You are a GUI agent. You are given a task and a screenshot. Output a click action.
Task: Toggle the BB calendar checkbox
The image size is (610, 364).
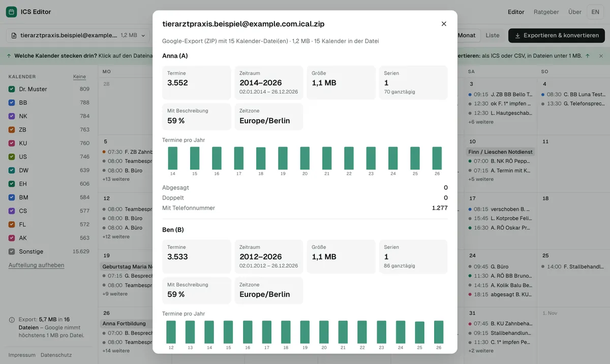tap(12, 103)
